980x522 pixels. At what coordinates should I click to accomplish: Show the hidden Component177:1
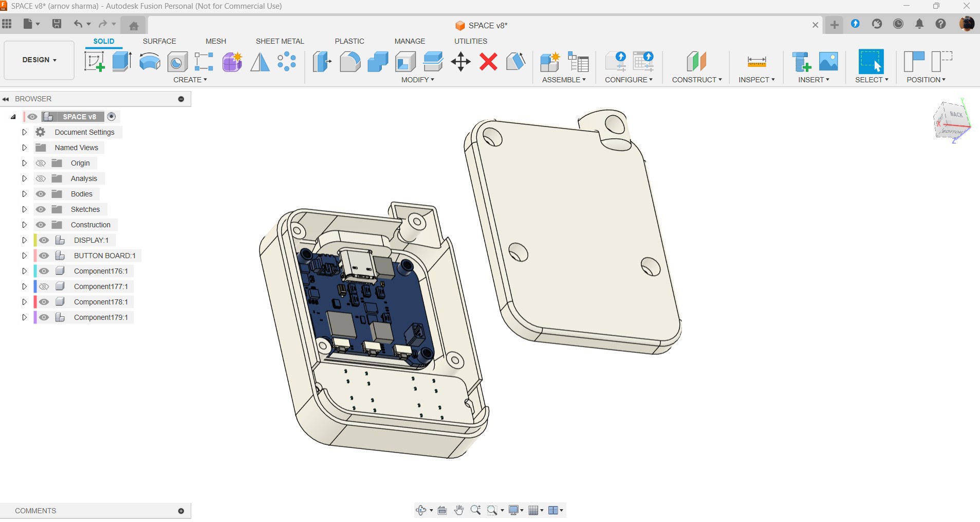pos(44,286)
